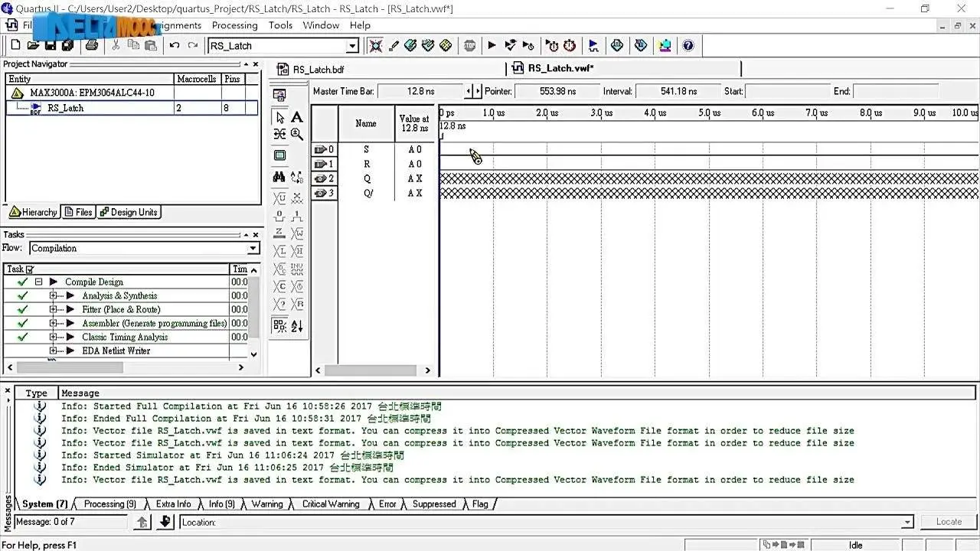The width and height of the screenshot is (980, 551).
Task: Toggle full screen waveform view icon
Action: 280,155
